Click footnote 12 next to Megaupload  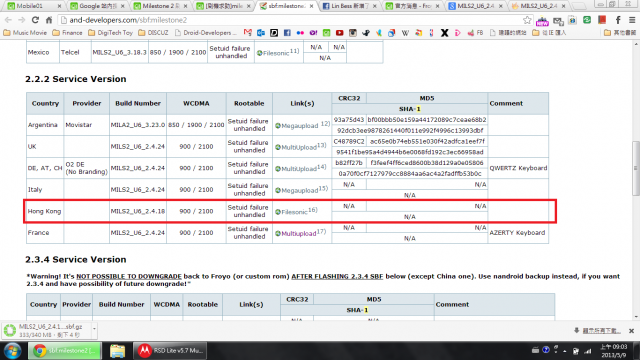[325, 124]
